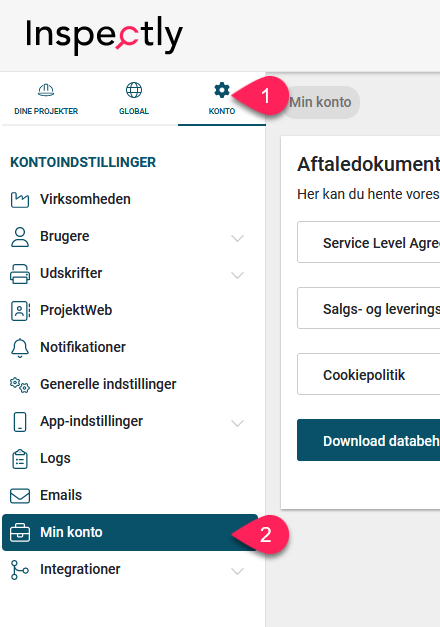440x627 pixels.
Task: Expand the Integrationer chevron
Action: click(x=237, y=571)
